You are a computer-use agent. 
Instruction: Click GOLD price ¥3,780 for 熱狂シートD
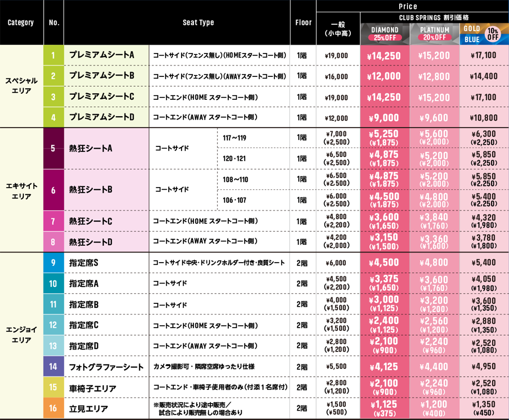pos(483,238)
